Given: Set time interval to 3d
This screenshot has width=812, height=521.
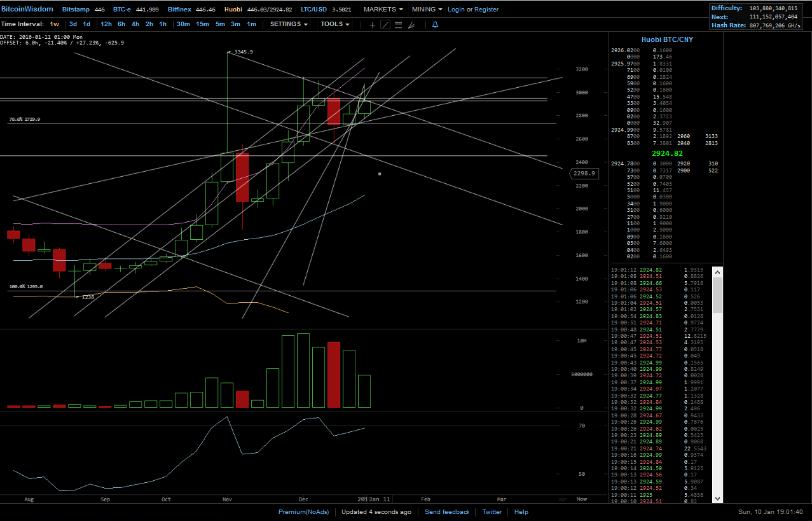Looking at the screenshot, I should pos(73,24).
